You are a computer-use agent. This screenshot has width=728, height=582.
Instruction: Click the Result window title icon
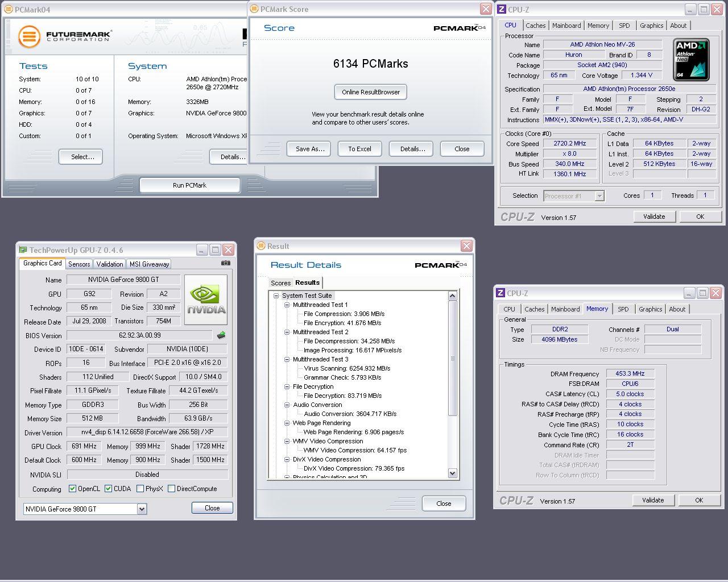point(261,246)
